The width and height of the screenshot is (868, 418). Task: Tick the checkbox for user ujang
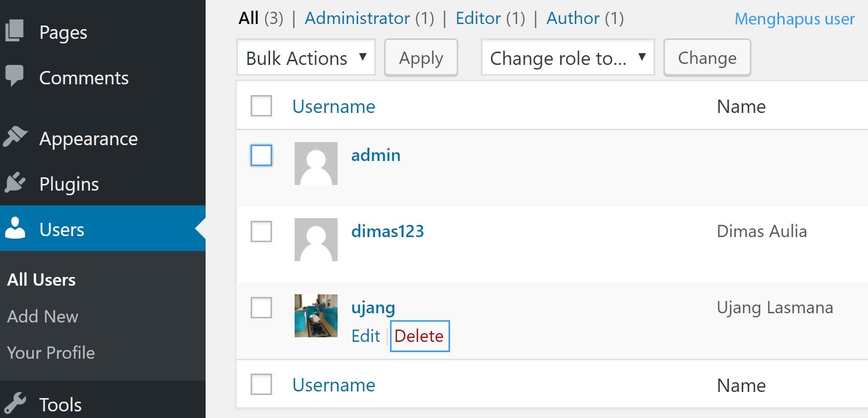point(261,308)
